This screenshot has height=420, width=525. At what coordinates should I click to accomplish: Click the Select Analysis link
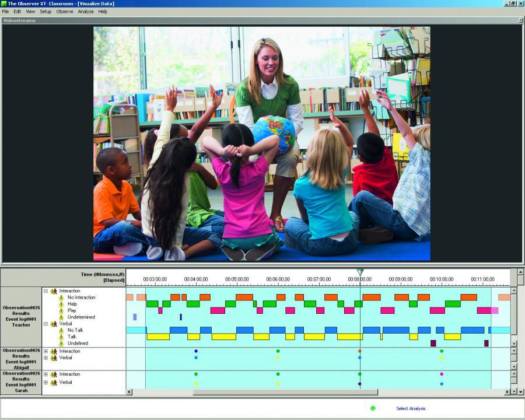tap(411, 408)
